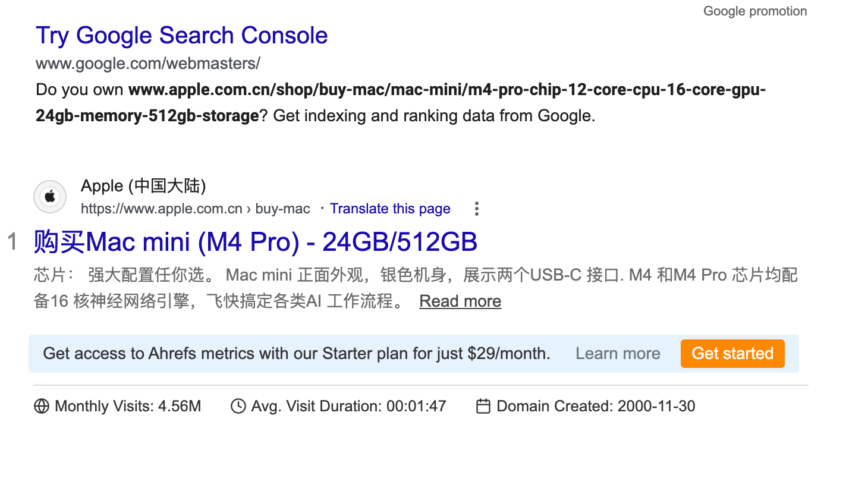This screenshot has height=491, width=868.
Task: Click the https://www.apple.com.cn › buy-mac breadcrumb
Action: point(196,209)
